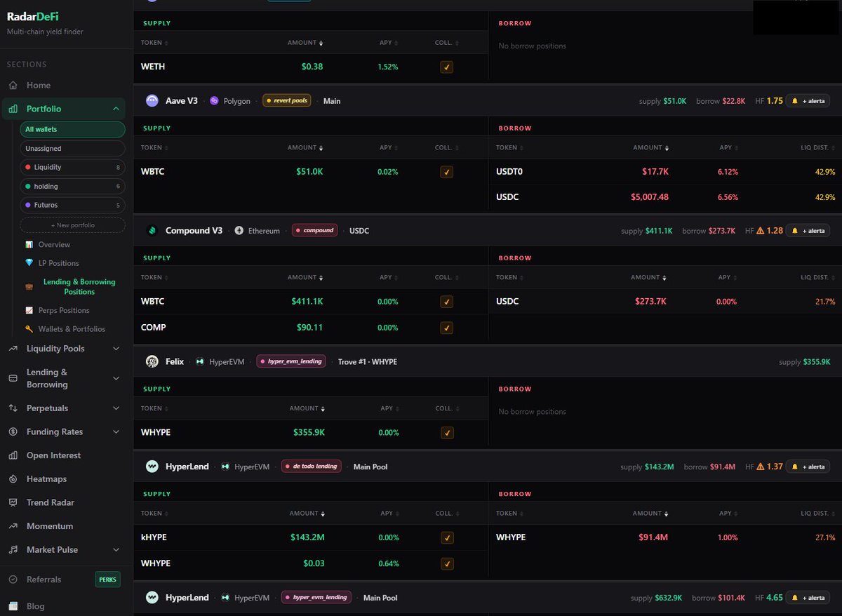Expand the Perpetuals chevron

tap(116, 408)
